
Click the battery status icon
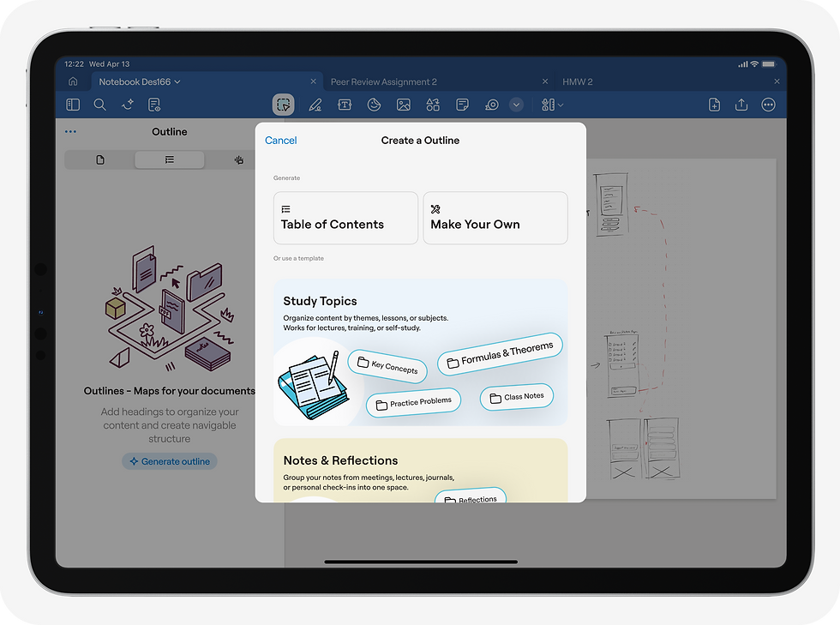(769, 63)
